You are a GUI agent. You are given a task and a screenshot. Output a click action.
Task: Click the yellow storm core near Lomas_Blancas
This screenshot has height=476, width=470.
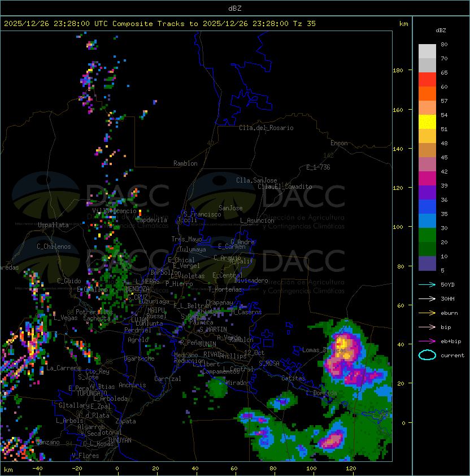[342, 344]
